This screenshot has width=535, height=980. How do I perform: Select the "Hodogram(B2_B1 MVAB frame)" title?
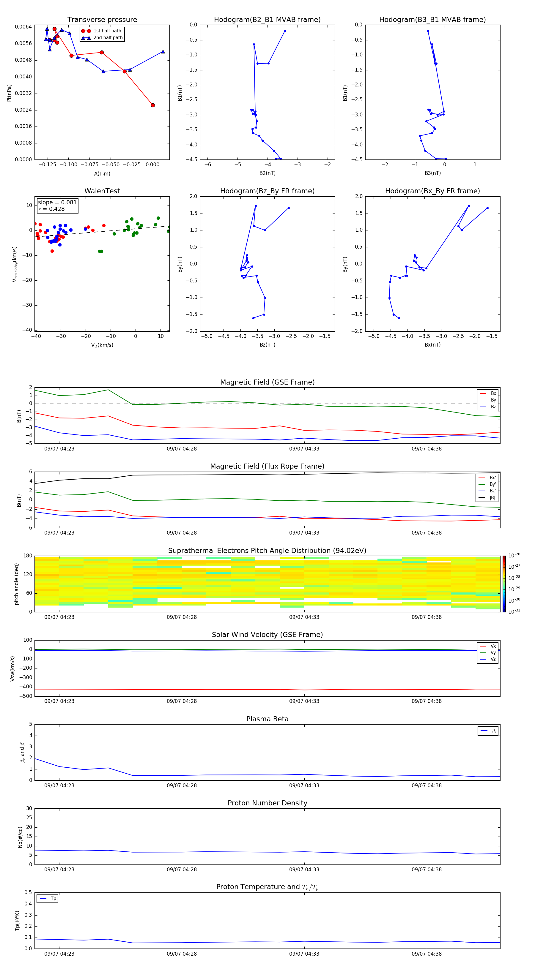267,20
